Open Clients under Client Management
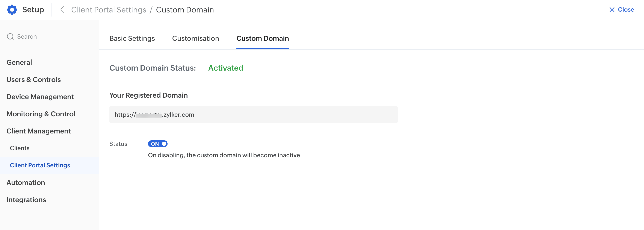Viewport: 644px width, 230px height. [x=20, y=148]
